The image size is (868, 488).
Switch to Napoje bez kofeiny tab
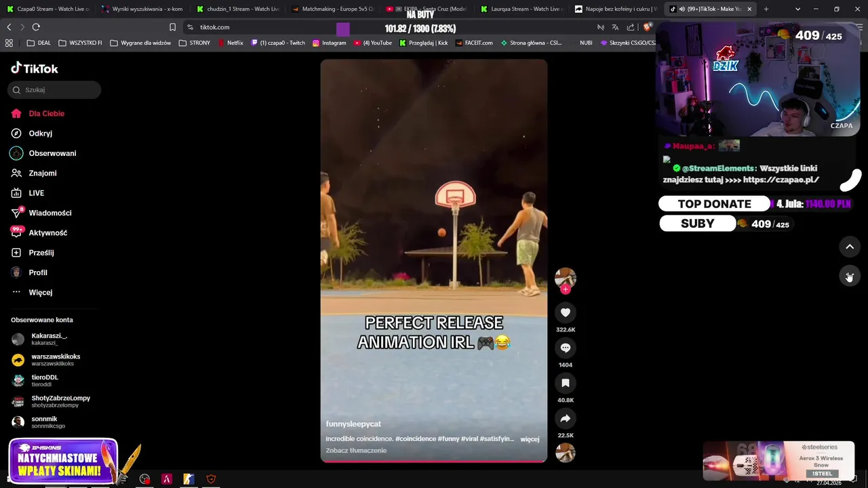click(615, 9)
